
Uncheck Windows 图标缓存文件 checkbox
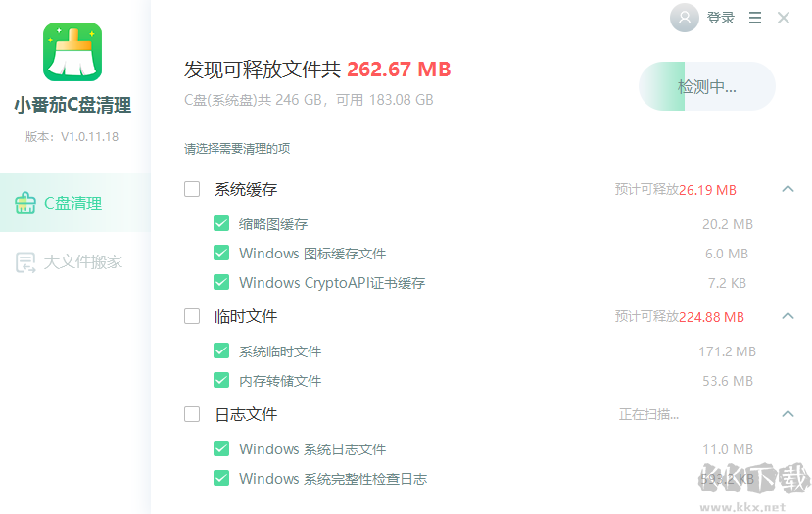[x=221, y=254]
